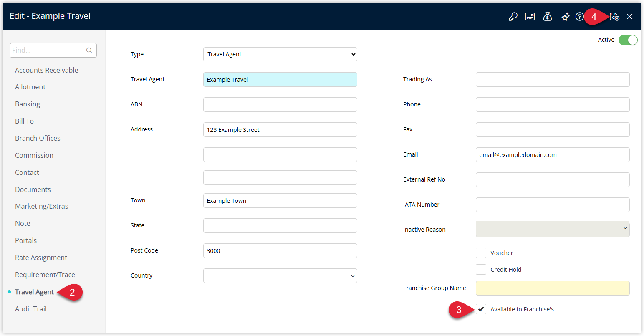Click the Phone input field
The height and width of the screenshot is (336, 644).
tap(553, 105)
